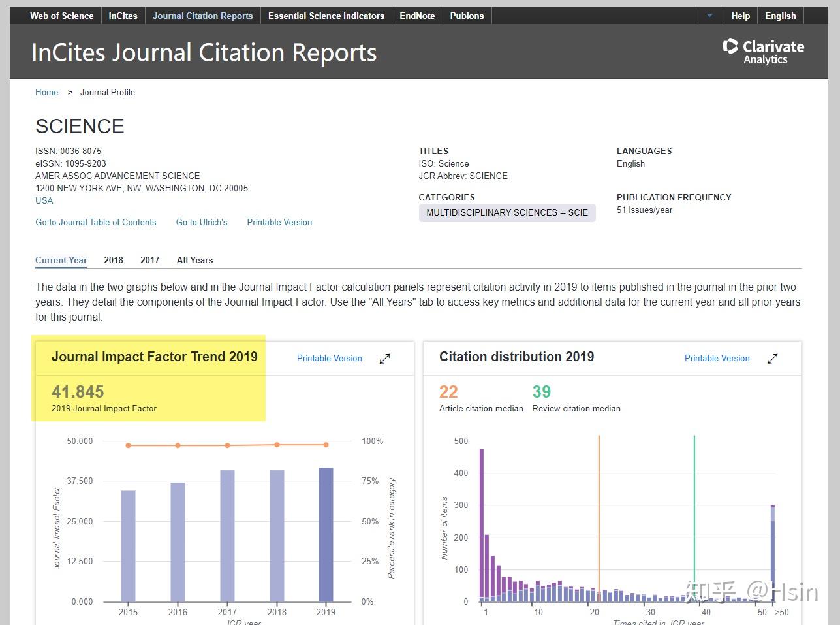The image size is (840, 625).
Task: Click MULTIDISCIPLINARY SCIENCES -- SCIE category button
Action: click(507, 212)
